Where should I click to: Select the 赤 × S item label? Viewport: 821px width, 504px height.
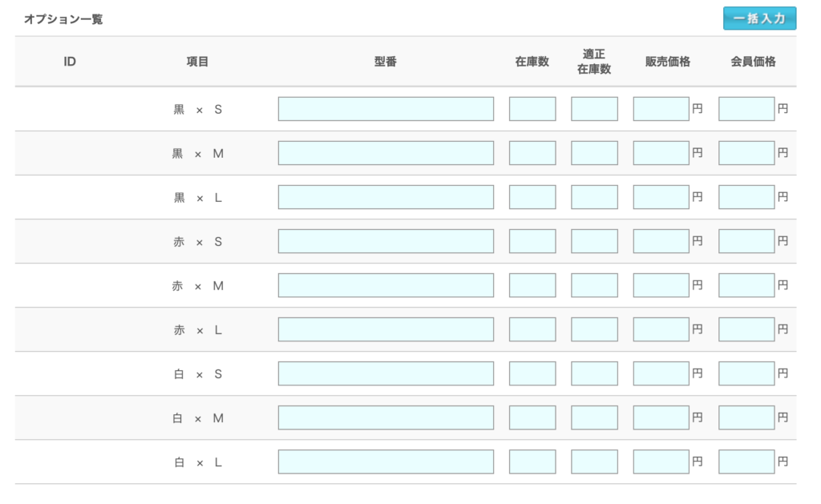(198, 242)
